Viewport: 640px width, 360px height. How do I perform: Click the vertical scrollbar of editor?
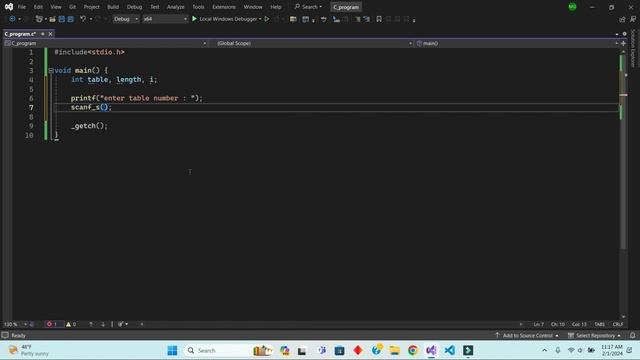point(623,184)
